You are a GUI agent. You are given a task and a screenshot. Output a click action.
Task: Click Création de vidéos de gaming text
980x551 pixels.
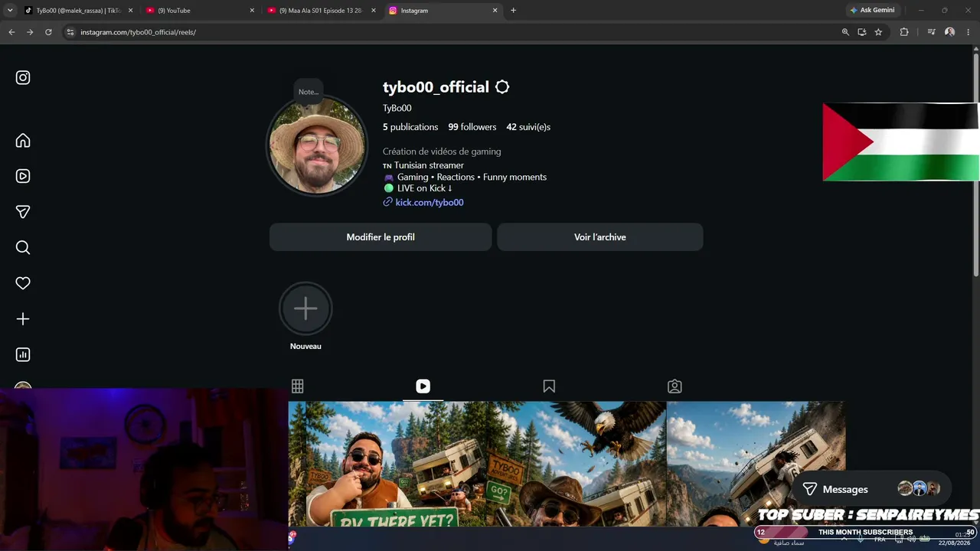coord(442,152)
